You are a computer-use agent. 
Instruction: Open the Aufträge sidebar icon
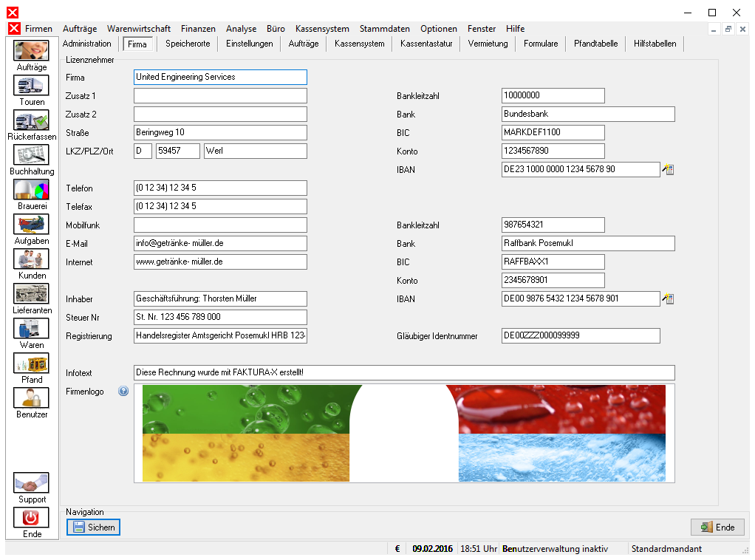tap(31, 50)
